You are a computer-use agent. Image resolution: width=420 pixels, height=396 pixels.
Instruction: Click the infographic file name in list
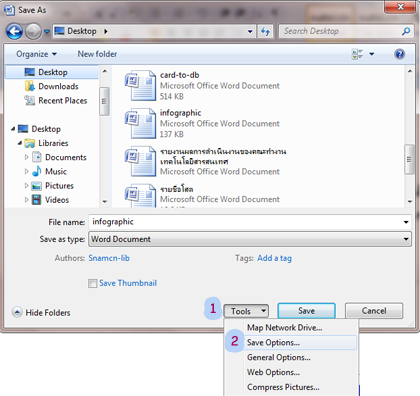(x=180, y=113)
